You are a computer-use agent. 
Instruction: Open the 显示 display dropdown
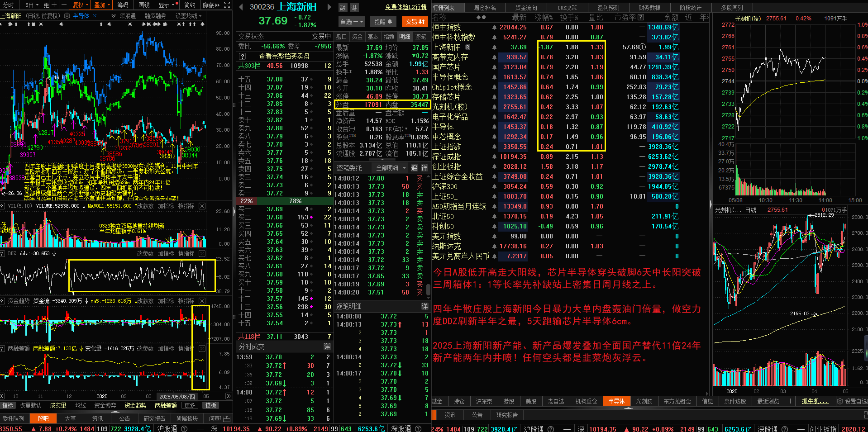(x=167, y=5)
